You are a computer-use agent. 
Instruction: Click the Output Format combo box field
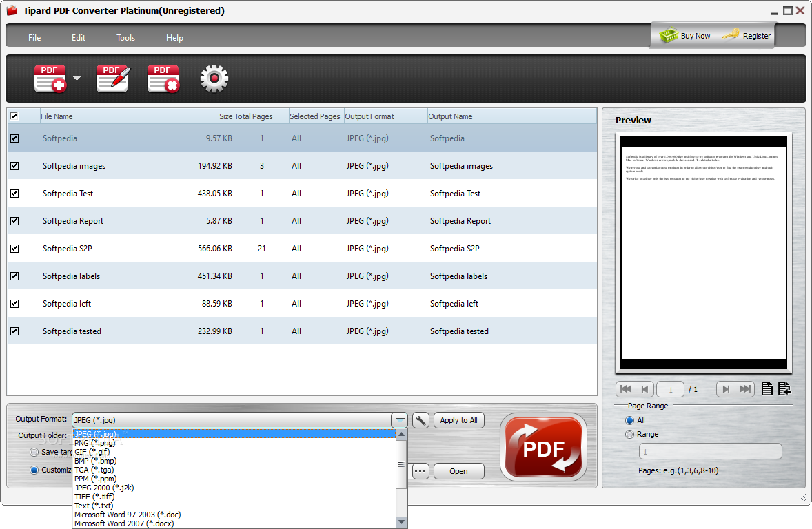[x=232, y=420]
